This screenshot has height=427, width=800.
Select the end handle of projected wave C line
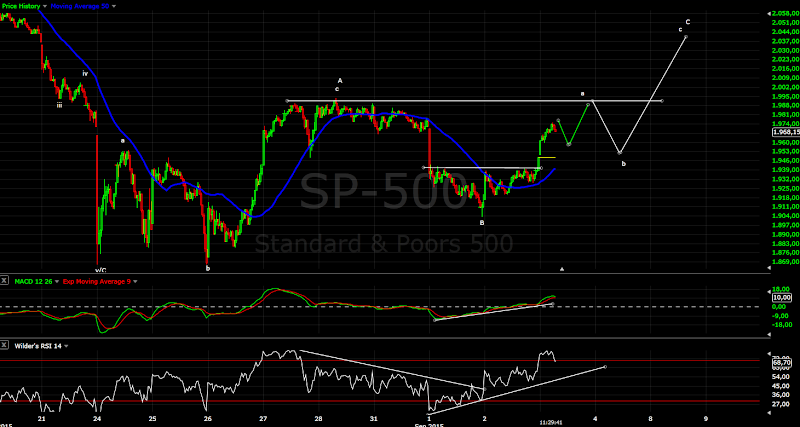tap(686, 37)
